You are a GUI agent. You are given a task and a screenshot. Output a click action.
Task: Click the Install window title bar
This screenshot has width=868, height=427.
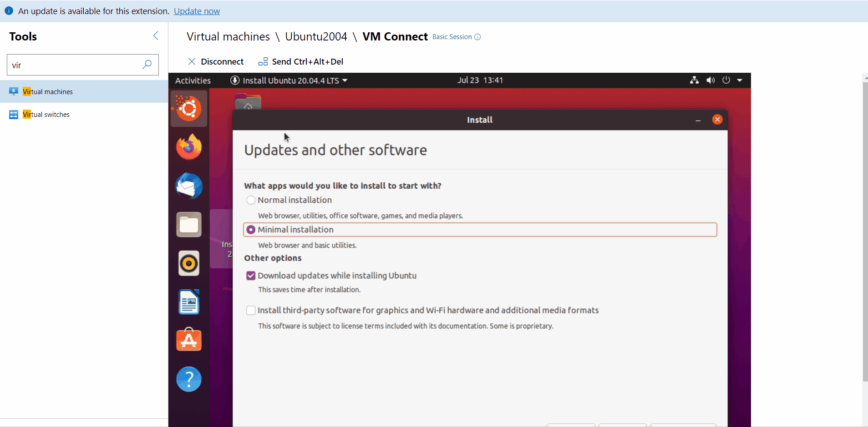click(480, 120)
